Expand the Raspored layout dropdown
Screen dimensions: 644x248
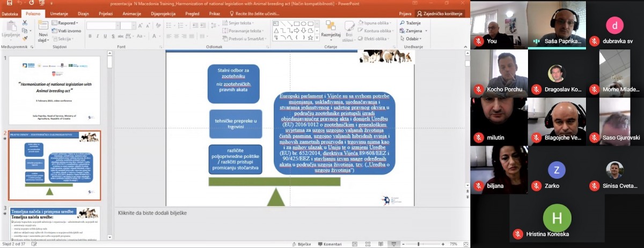(x=65, y=24)
